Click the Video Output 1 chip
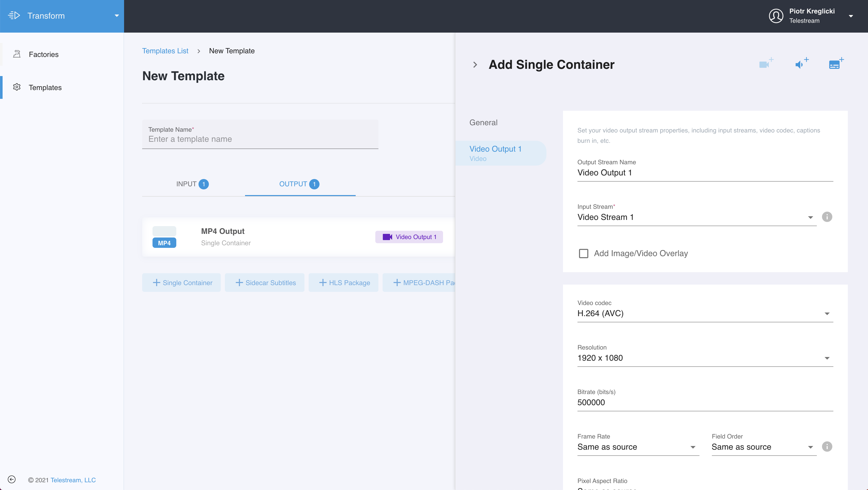Screen dimensions: 868x490 point(409,237)
